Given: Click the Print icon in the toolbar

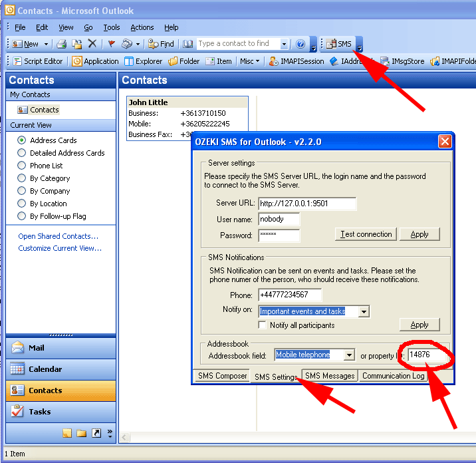Looking at the screenshot, I should 62,45.
